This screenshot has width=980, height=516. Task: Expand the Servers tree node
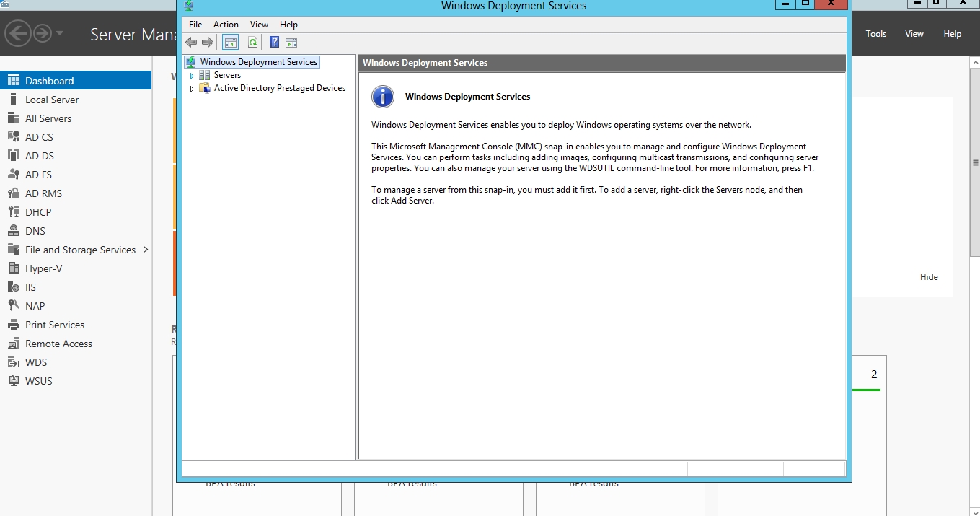click(192, 76)
